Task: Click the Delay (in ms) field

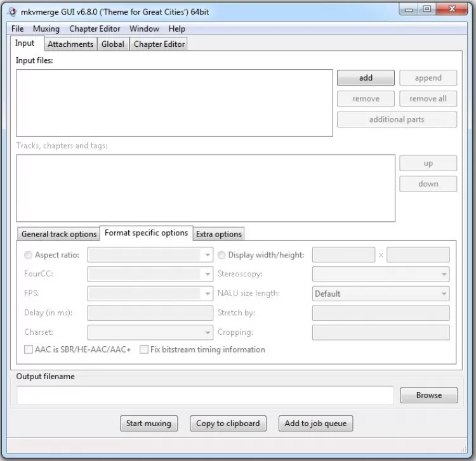Action: click(150, 313)
